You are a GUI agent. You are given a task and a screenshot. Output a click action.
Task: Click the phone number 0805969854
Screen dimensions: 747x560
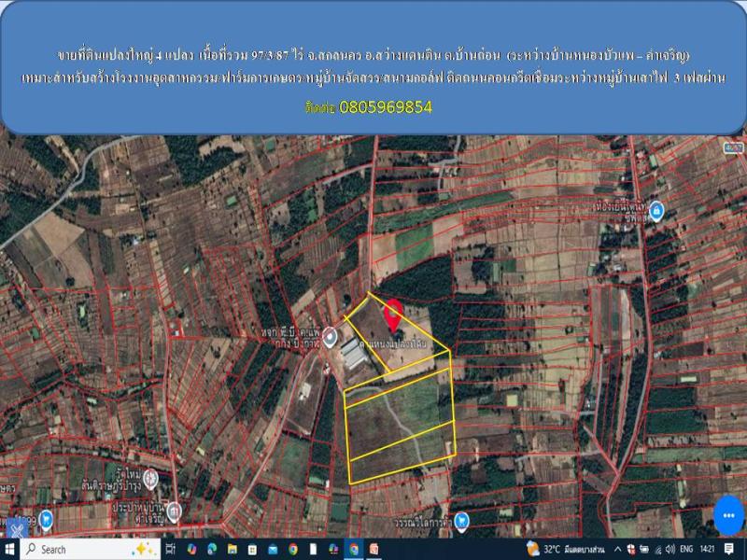(x=386, y=107)
